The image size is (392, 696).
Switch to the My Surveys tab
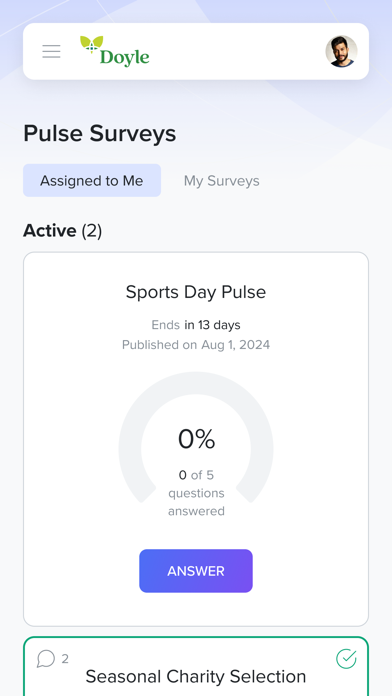point(222,181)
